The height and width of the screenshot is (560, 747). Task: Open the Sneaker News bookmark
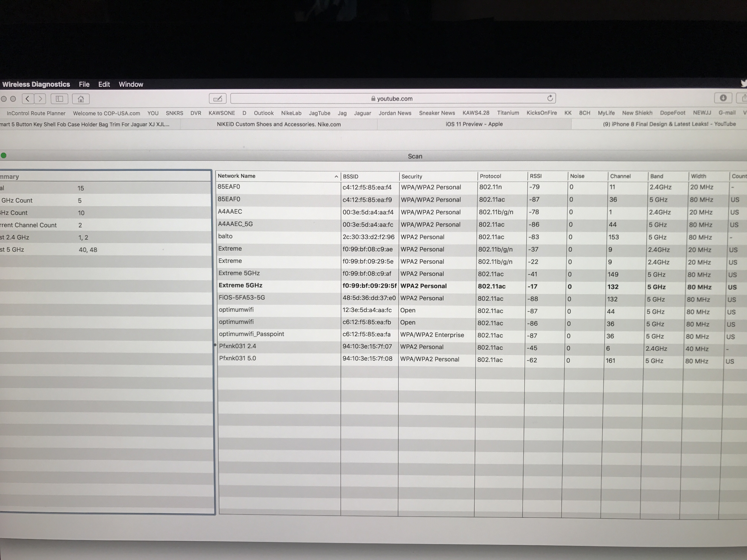[437, 113]
